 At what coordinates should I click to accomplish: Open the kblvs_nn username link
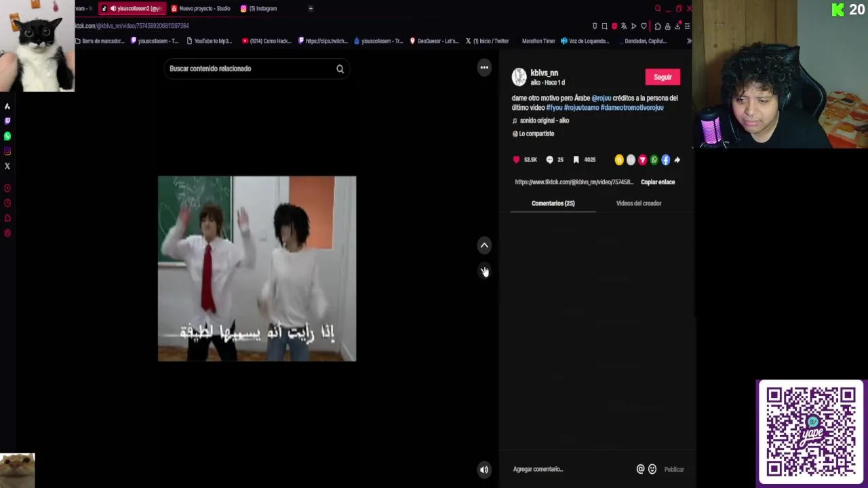click(x=544, y=73)
